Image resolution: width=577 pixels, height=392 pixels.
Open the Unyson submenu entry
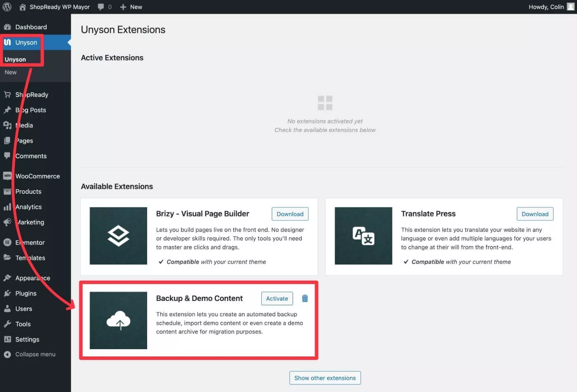(15, 59)
